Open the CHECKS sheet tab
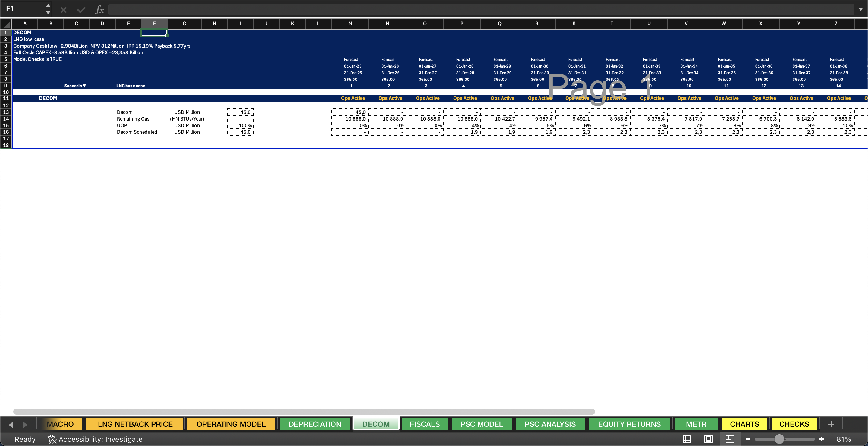This screenshot has height=446, width=868. click(x=794, y=424)
